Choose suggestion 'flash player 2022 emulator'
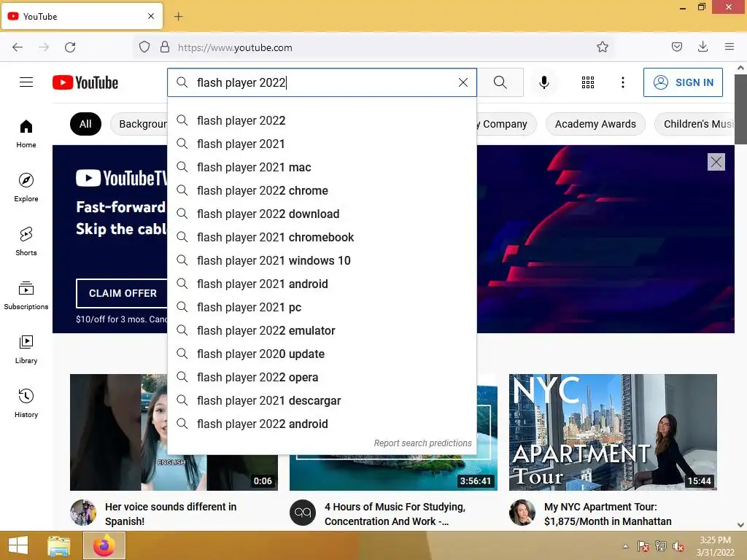 (x=322, y=330)
